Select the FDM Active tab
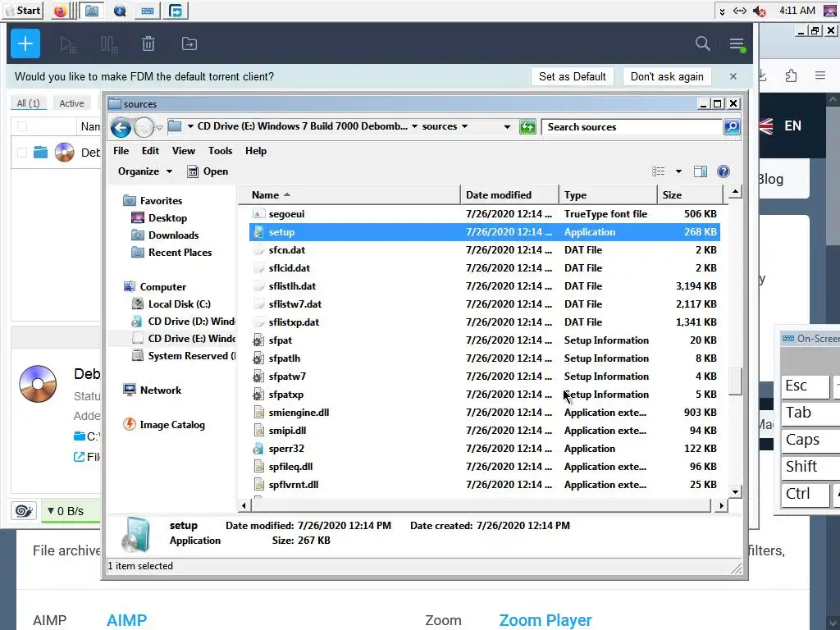The image size is (840, 630). tap(71, 103)
